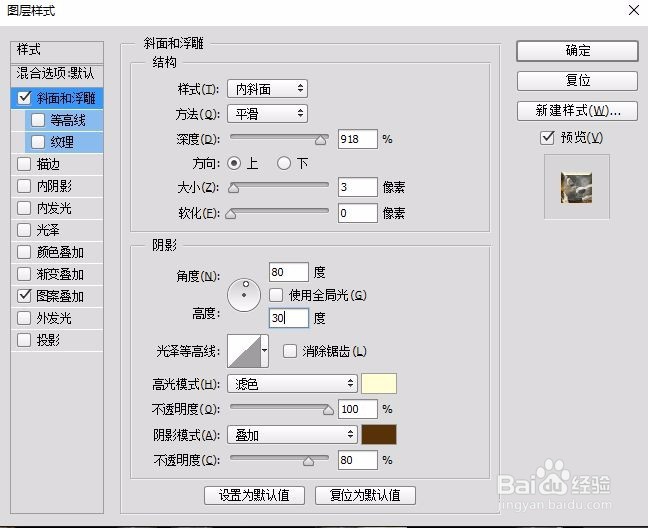Image resolution: width=648 pixels, height=528 pixels.
Task: Select 斜面和浮雕 style entry
Action: [x=57, y=98]
